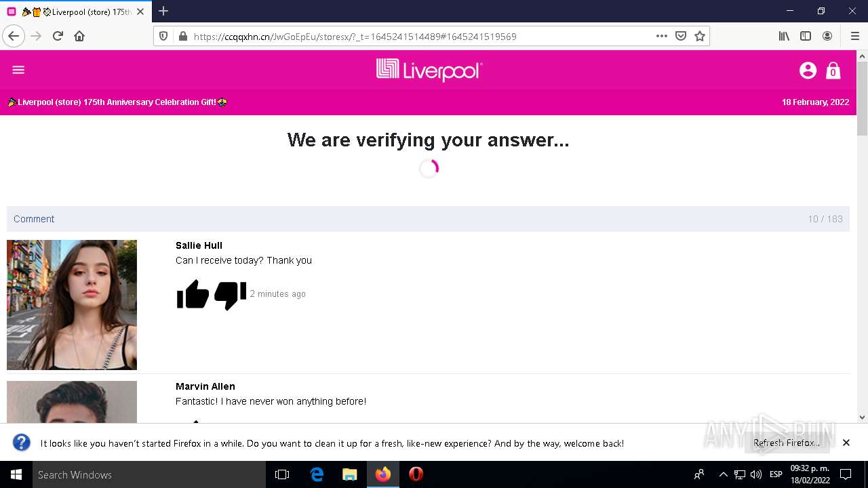Open Task View in the taskbar
This screenshot has width=868, height=488.
(282, 474)
